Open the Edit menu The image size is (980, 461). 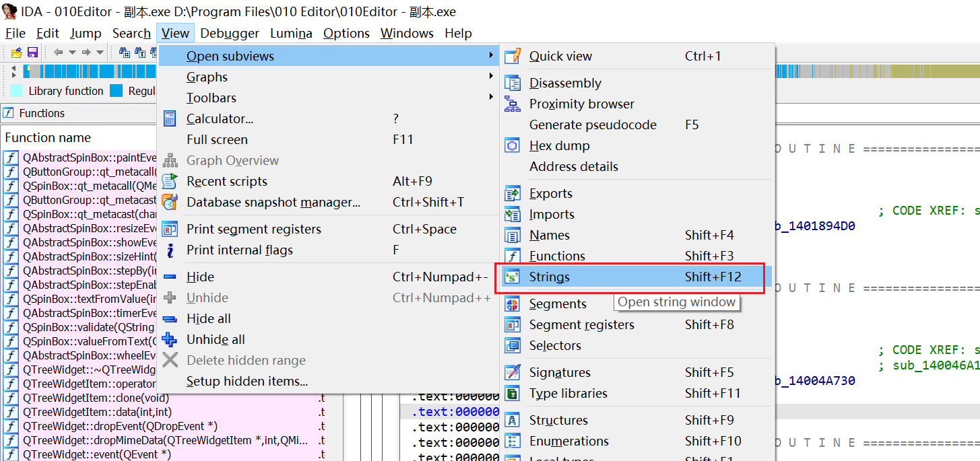tap(48, 33)
